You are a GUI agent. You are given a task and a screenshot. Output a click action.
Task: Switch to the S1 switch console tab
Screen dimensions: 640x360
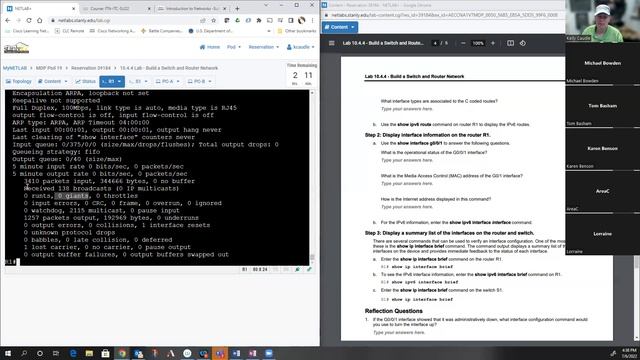point(138,82)
